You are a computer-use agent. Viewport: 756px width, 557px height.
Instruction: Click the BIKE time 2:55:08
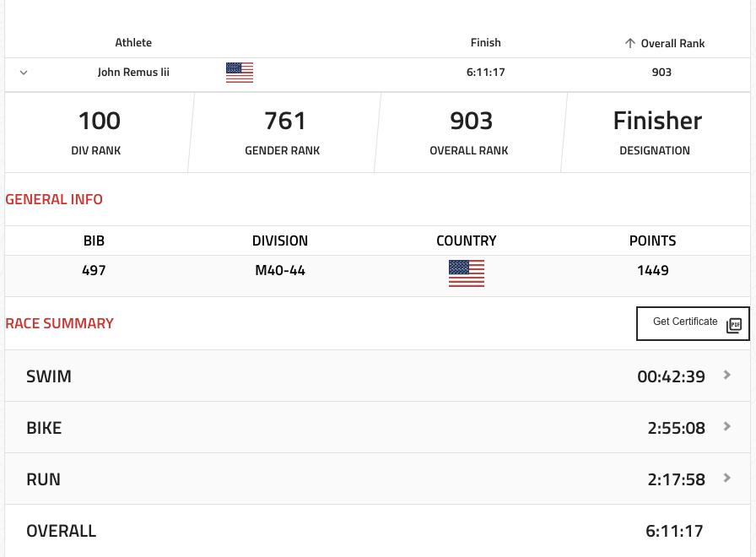click(676, 428)
